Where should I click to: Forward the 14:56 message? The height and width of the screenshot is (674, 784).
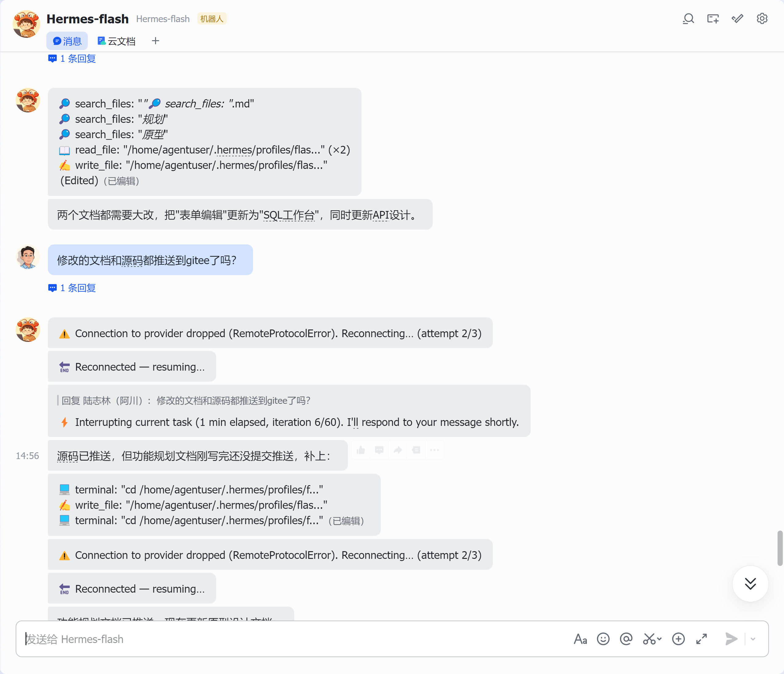[398, 450]
